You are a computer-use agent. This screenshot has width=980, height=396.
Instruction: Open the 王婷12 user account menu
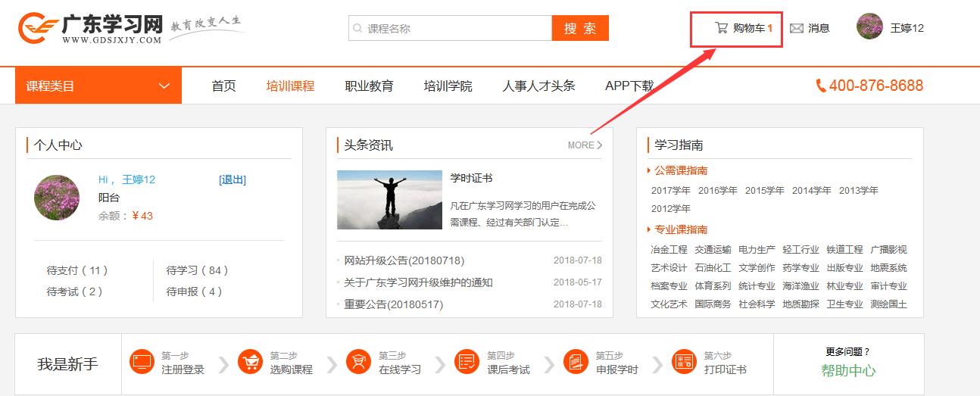(891, 28)
